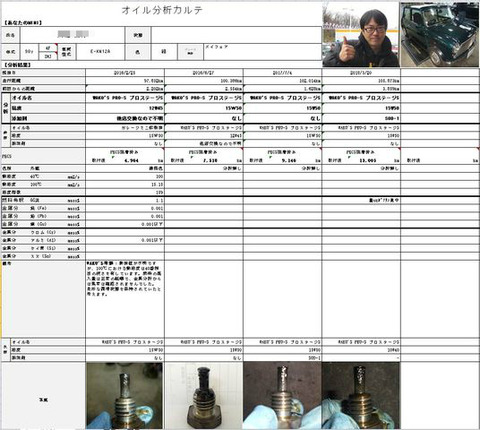Screen dimensions: 480x430
Task: Click the 100℃ viscosity label
Action: pyautogui.click(x=35, y=184)
